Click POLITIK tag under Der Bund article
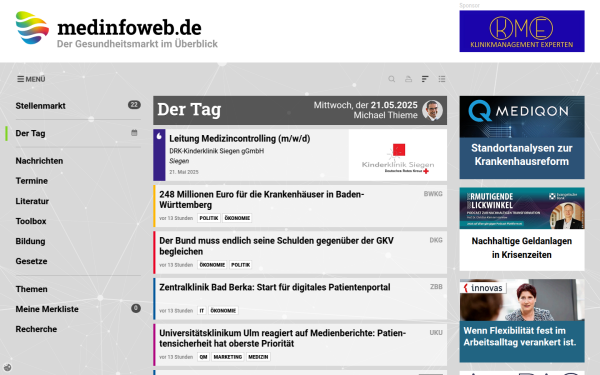Viewport: 600px width, 375px height. pos(241,265)
